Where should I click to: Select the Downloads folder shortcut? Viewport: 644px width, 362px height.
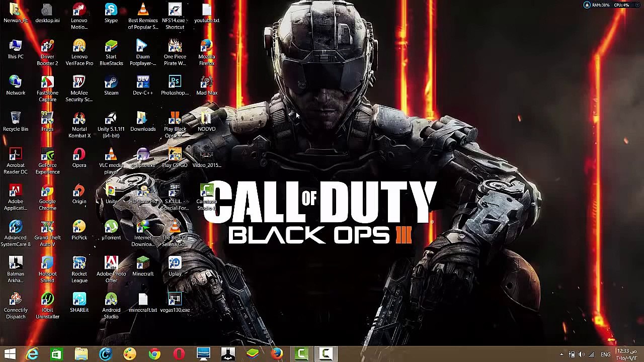tap(143, 122)
